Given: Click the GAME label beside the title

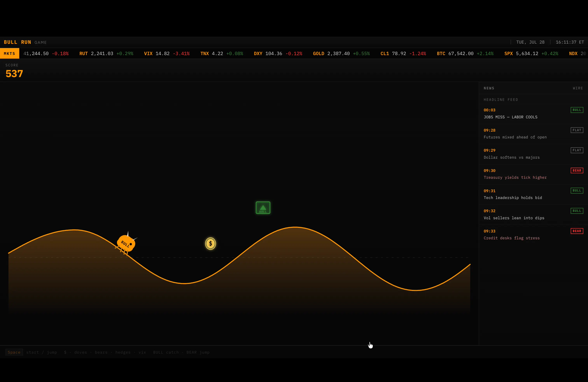Looking at the screenshot, I should tap(41, 43).
